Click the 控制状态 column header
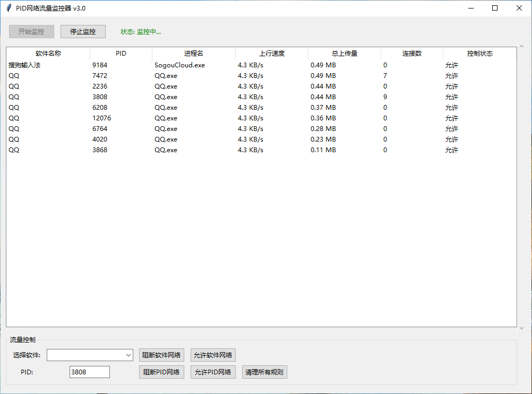This screenshot has height=394, width=532. pos(480,54)
